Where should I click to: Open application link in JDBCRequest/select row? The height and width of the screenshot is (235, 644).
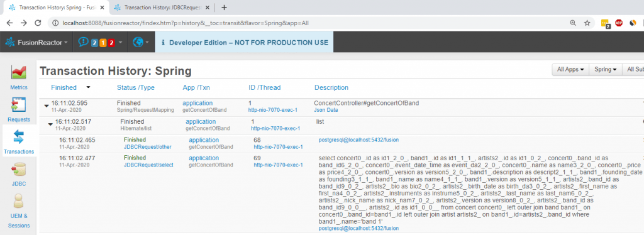click(x=204, y=158)
